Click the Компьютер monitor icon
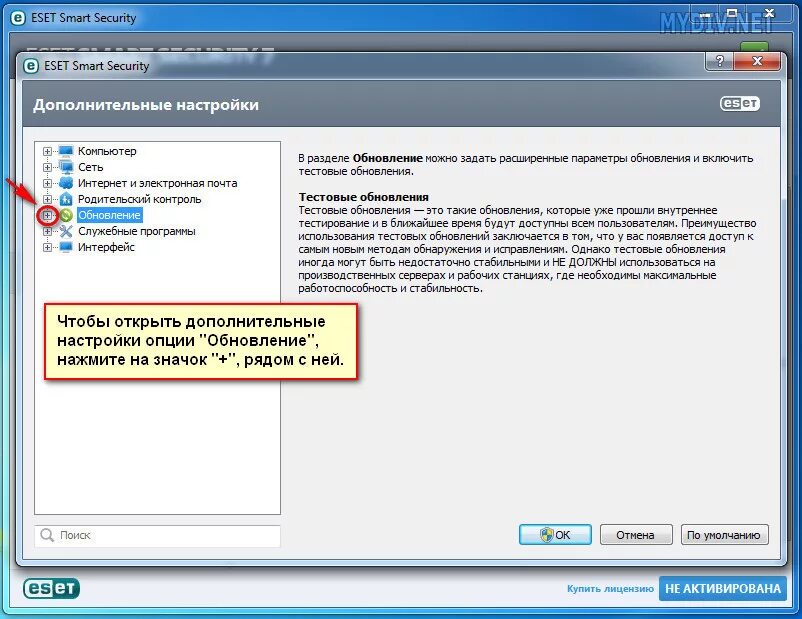This screenshot has width=802, height=619. [x=66, y=151]
